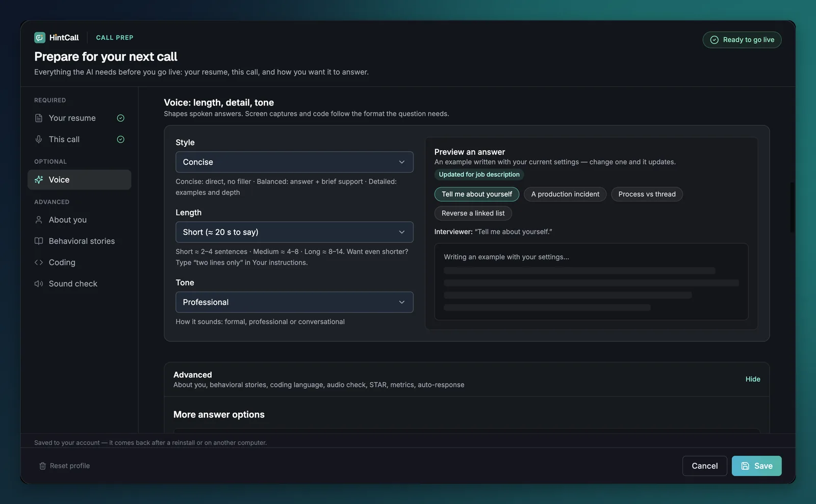Click the trash icon by Reset profile
This screenshot has width=816, height=504.
tap(43, 466)
